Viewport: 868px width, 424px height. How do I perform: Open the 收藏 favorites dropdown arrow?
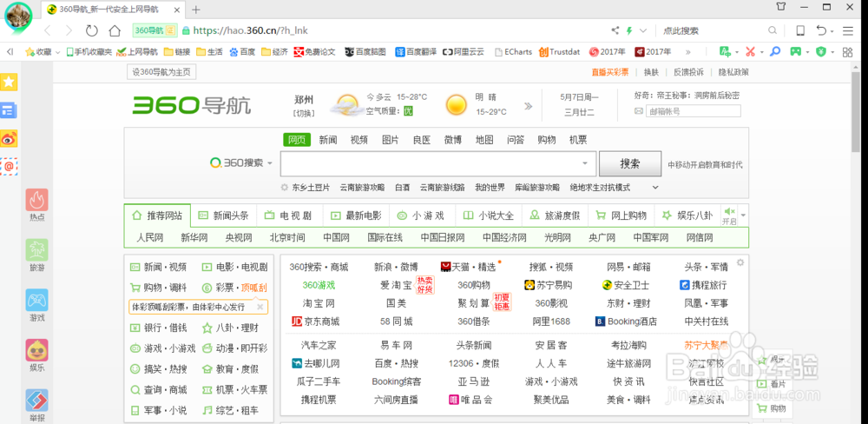(57, 52)
